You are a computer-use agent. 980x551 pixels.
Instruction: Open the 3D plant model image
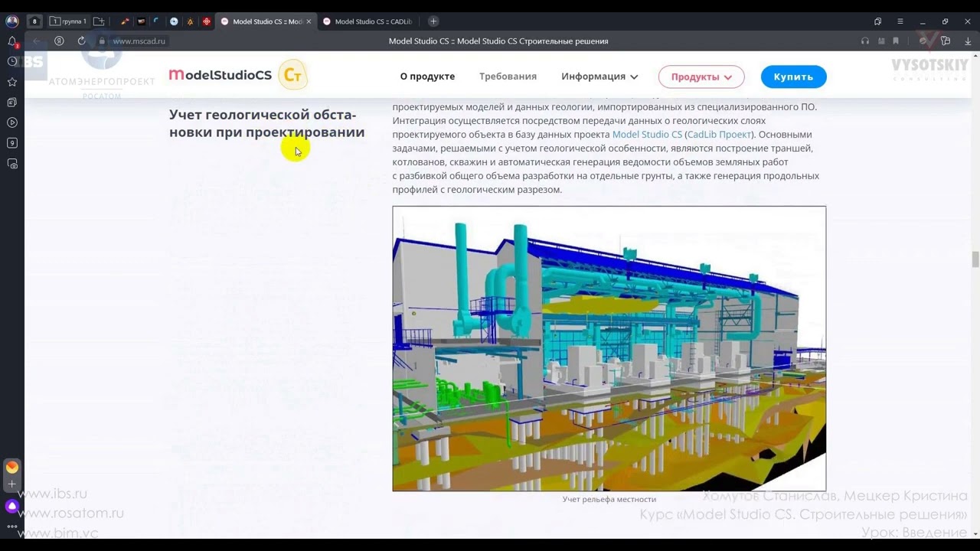tap(609, 348)
